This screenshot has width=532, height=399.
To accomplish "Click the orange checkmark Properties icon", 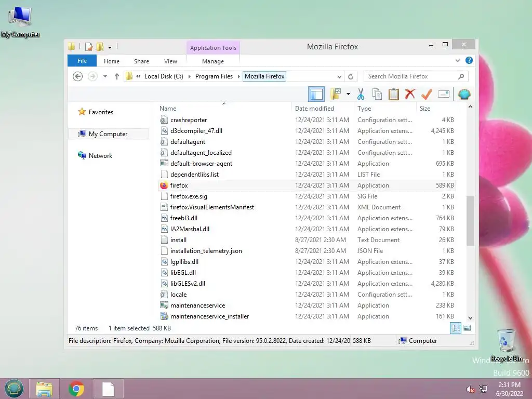I will coord(427,94).
